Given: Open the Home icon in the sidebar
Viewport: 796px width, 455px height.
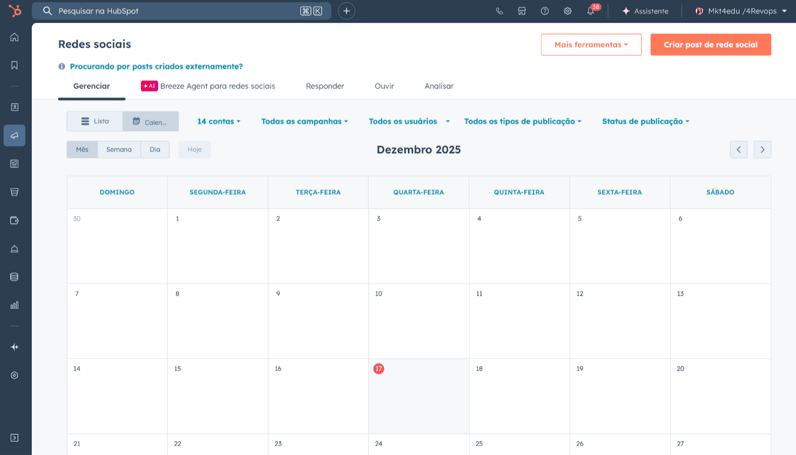Looking at the screenshot, I should pos(14,37).
